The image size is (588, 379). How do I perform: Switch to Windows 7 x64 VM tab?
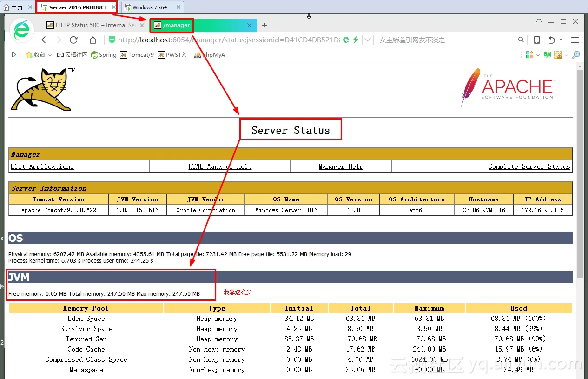click(x=149, y=7)
